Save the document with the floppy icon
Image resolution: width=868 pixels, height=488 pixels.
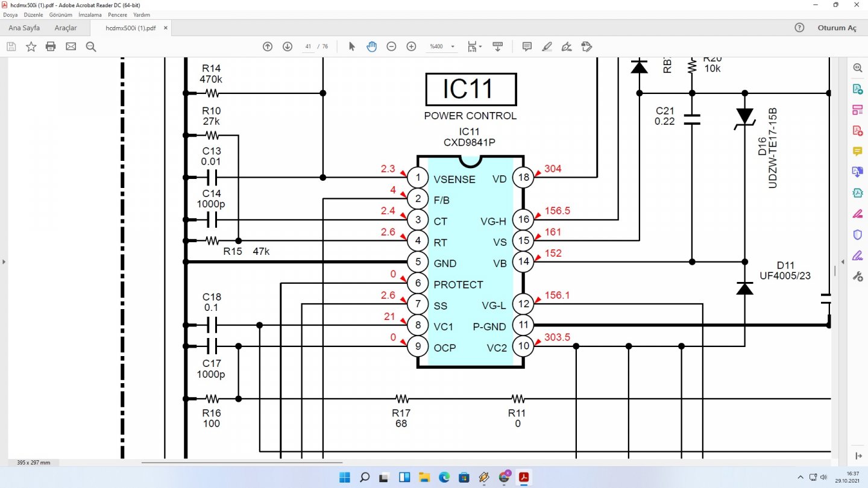[x=11, y=46]
